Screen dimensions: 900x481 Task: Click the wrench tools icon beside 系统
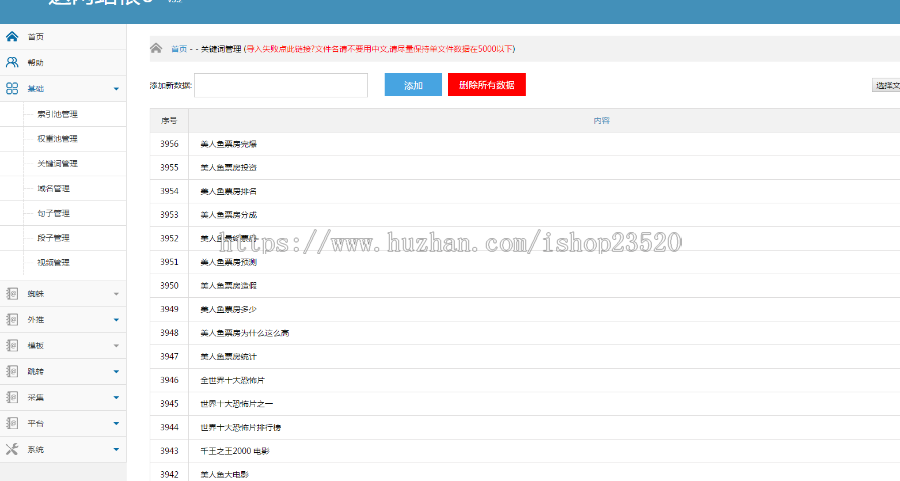pyautogui.click(x=12, y=449)
